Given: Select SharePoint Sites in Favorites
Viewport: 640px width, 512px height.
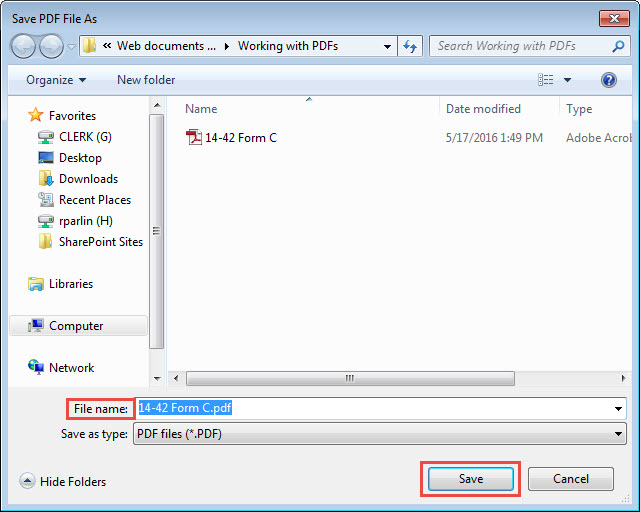Looking at the screenshot, I should click(100, 242).
